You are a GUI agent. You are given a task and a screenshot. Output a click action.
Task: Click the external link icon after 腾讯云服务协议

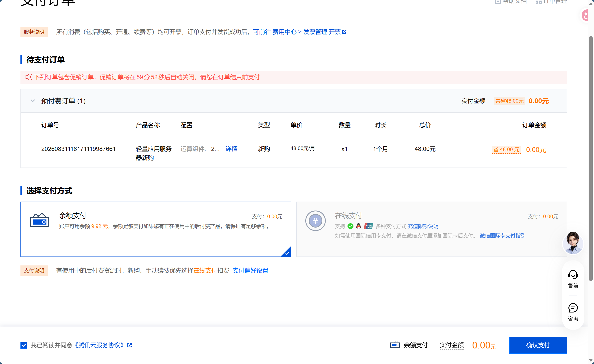130,345
